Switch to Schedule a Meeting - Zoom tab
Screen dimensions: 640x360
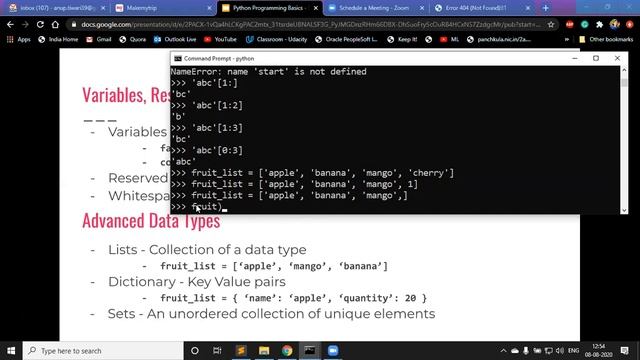click(x=376, y=8)
